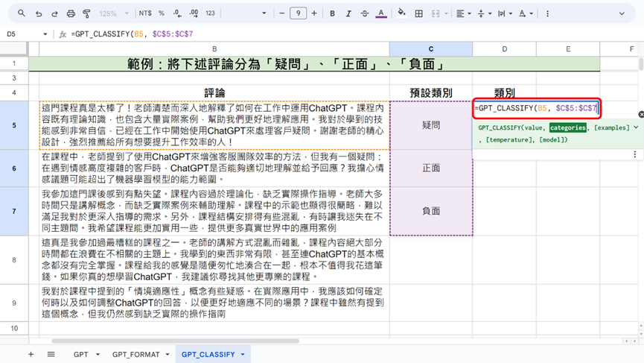This screenshot has height=363, width=644.
Task: Expand the GPT_CLASSIFY formula help chevron
Action: pos(636,127)
